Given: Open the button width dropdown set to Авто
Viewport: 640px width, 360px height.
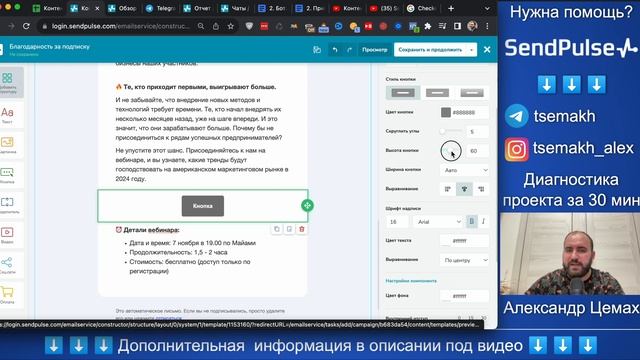Looking at the screenshot, I should pos(465,170).
